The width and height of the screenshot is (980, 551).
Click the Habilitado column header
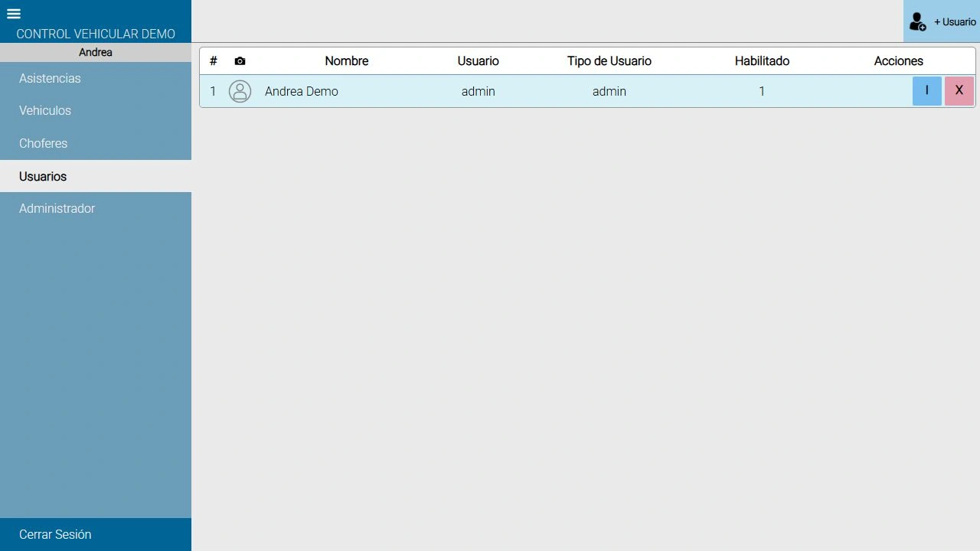tap(762, 61)
